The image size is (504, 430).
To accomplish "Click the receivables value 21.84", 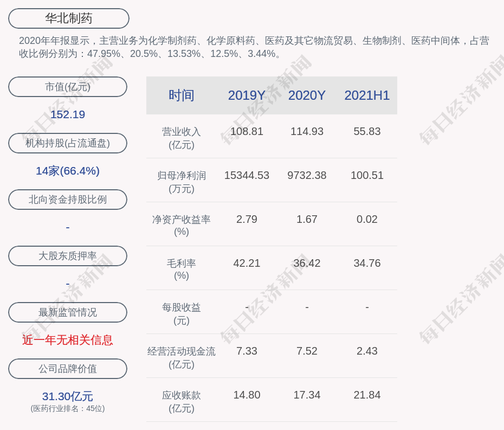I will pos(367,395).
